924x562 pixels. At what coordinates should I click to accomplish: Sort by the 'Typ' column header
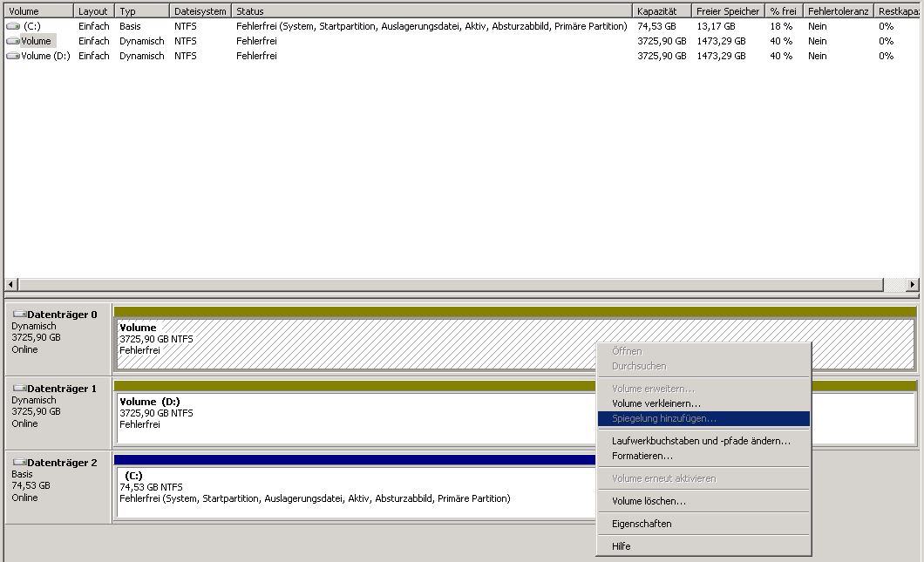coord(142,11)
